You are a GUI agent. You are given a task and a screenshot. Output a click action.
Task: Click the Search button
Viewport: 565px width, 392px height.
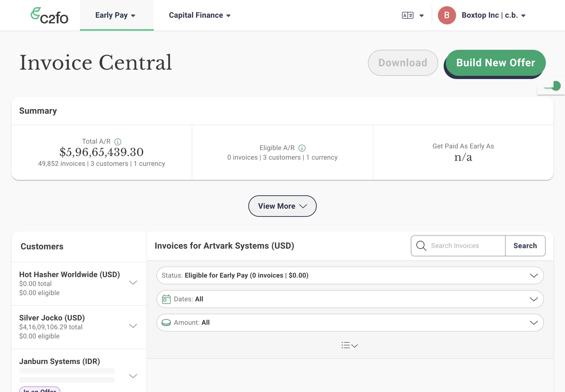[525, 246]
